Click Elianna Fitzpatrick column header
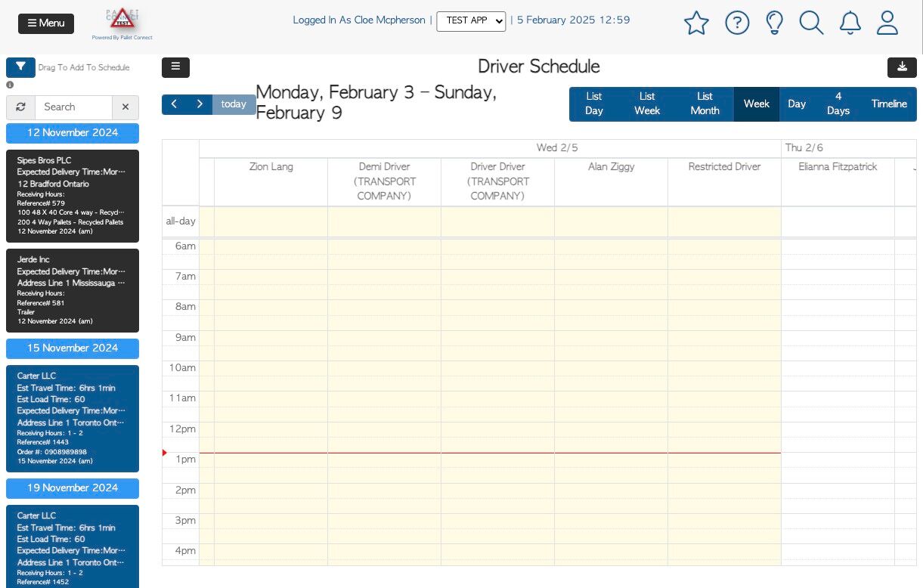 pos(838,167)
